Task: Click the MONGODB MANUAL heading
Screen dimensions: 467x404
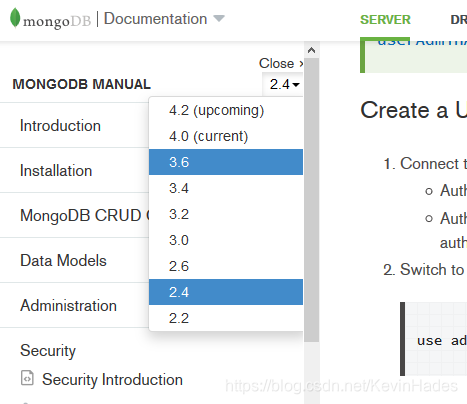Action: (82, 84)
